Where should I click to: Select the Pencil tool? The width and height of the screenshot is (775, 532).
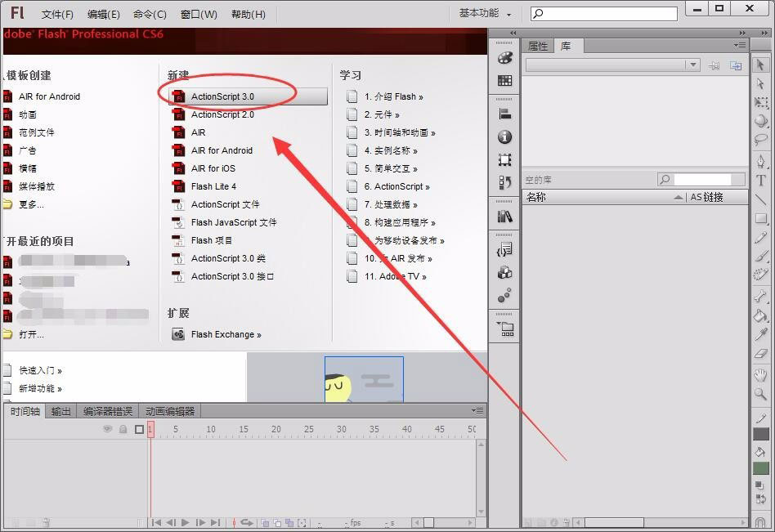tap(760, 237)
